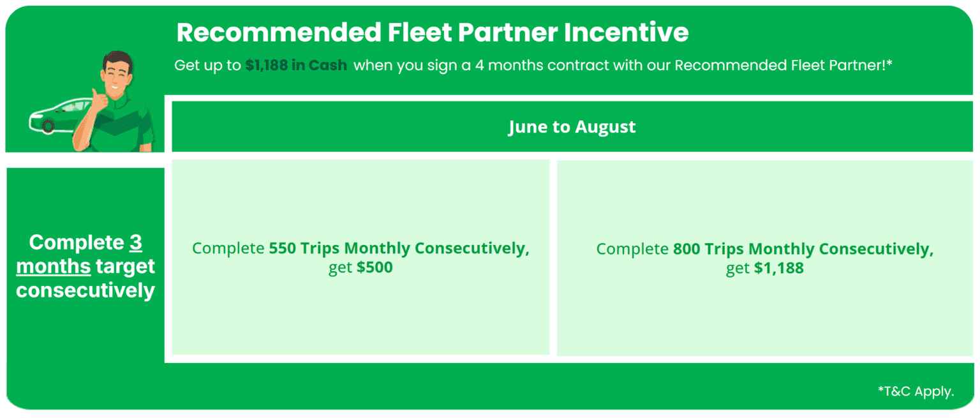Click the Complete 3 months target label
This screenshot has height=418, width=980.
coord(85,266)
